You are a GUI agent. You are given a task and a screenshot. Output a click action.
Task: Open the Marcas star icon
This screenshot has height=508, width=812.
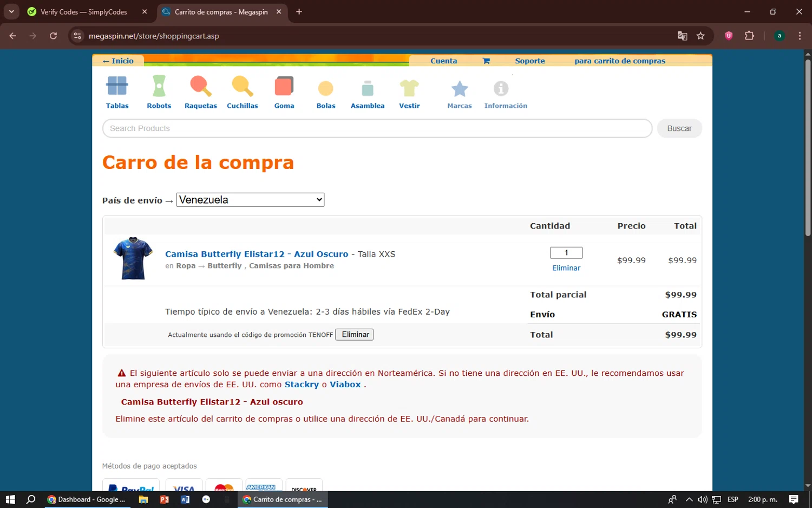(460, 88)
